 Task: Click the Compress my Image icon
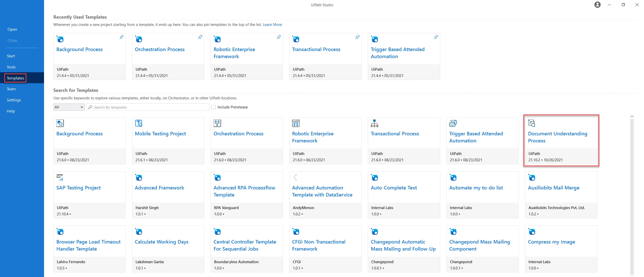pyautogui.click(x=532, y=231)
